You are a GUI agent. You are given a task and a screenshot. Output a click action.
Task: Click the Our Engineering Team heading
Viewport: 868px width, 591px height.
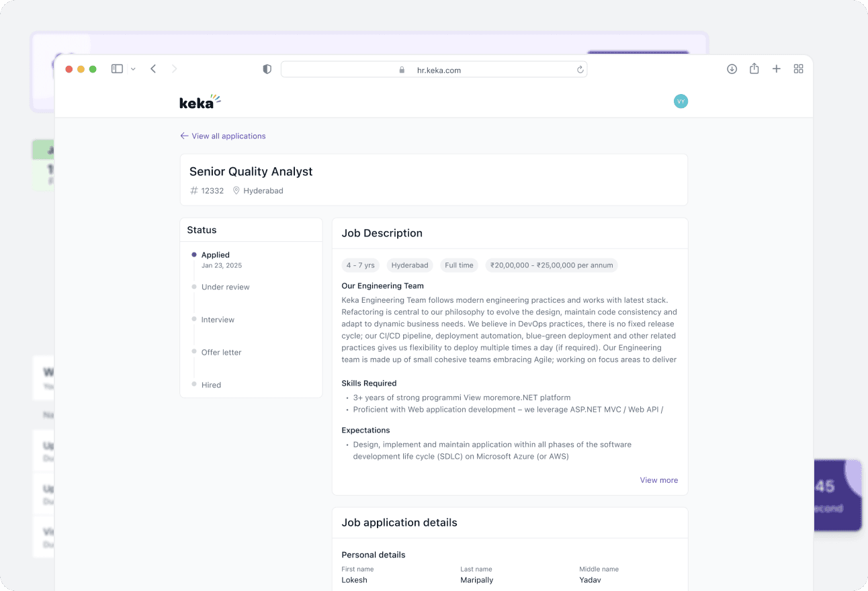tap(382, 285)
